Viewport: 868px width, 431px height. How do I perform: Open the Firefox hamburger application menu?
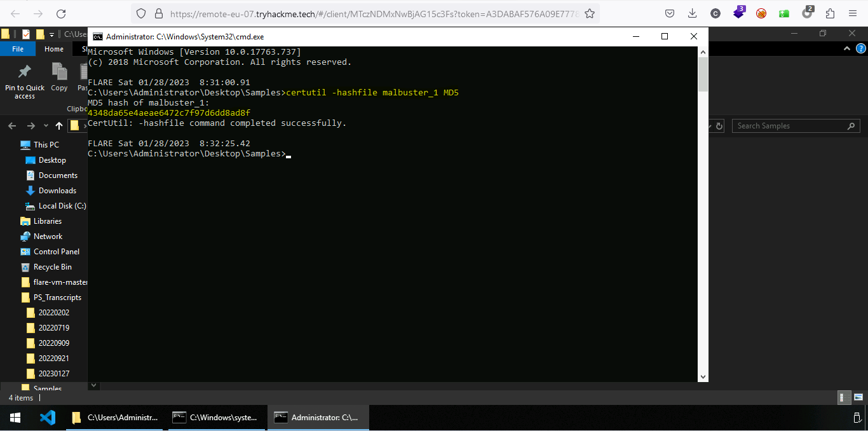(853, 13)
